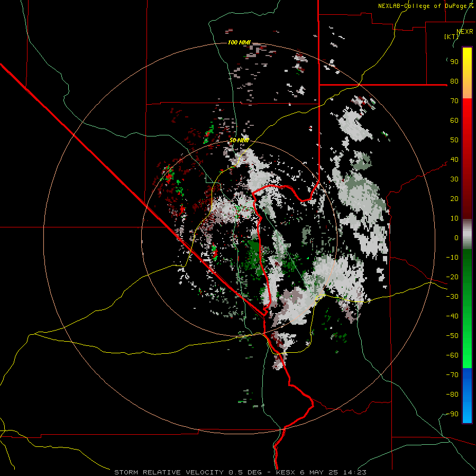Click the "70" value on the velocity scale

tap(454, 101)
